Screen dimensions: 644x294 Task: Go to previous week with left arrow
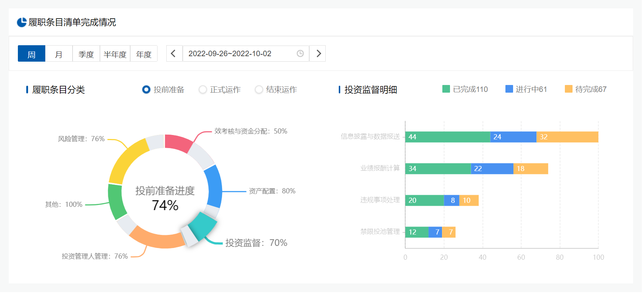pos(174,54)
